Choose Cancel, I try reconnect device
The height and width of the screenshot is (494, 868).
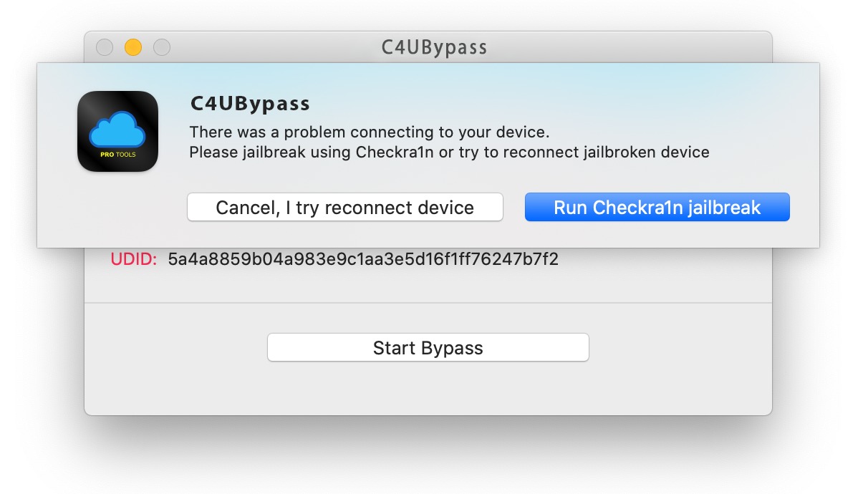point(345,207)
